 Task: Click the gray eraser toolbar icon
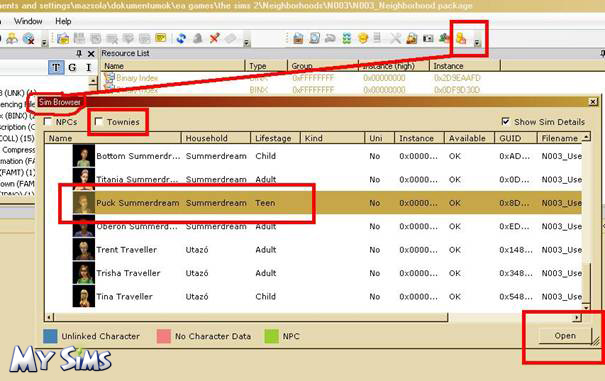point(230,38)
